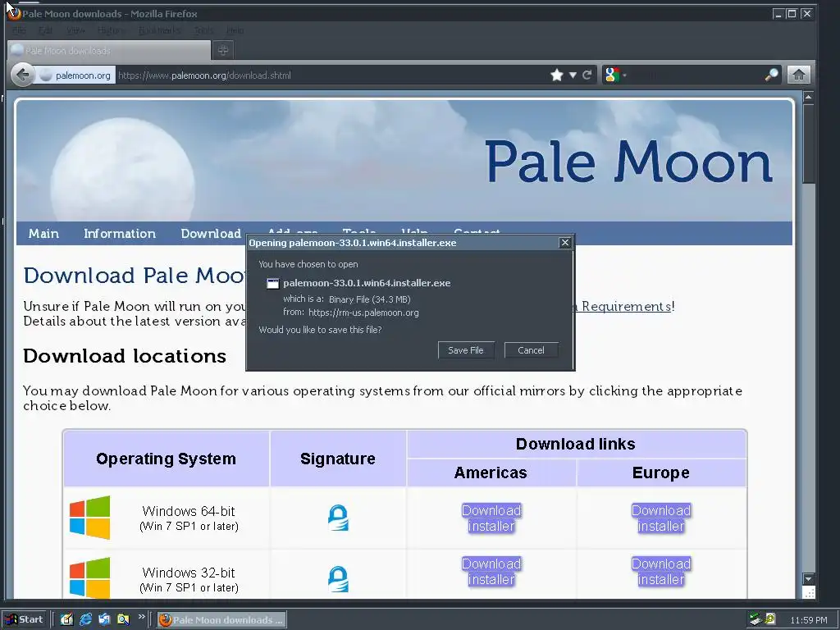This screenshot has height=630, width=840.
Task: Open a new tab with plus button
Action: 223,50
